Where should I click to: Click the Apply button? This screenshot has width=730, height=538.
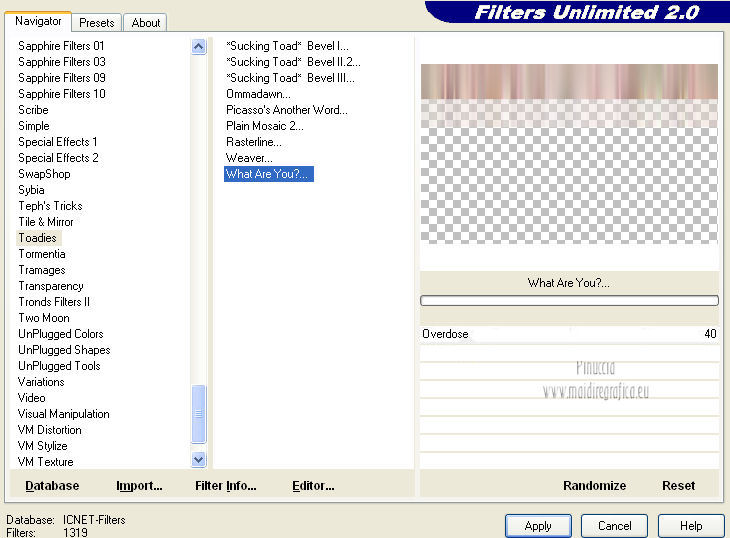click(x=538, y=526)
